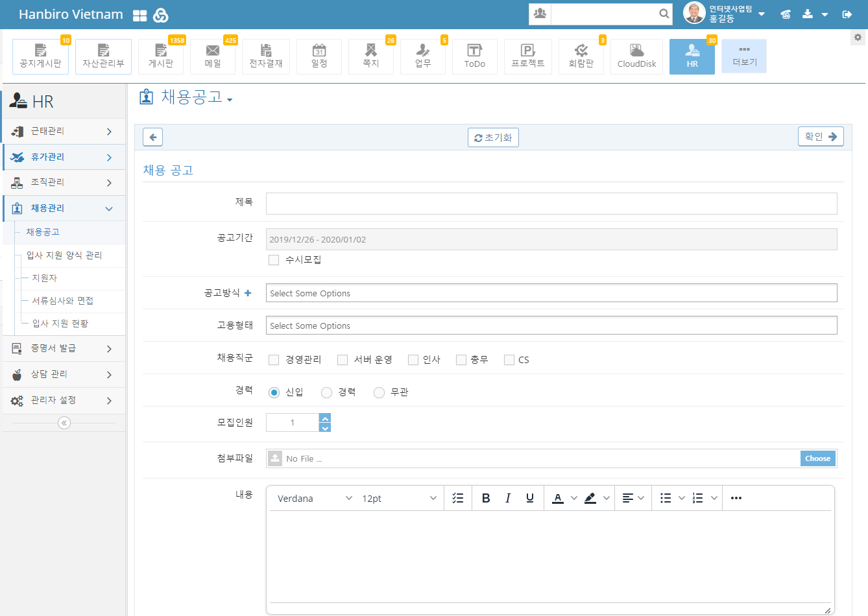Click the 확인 confirm button
This screenshot has height=616, width=868.
[x=821, y=136]
